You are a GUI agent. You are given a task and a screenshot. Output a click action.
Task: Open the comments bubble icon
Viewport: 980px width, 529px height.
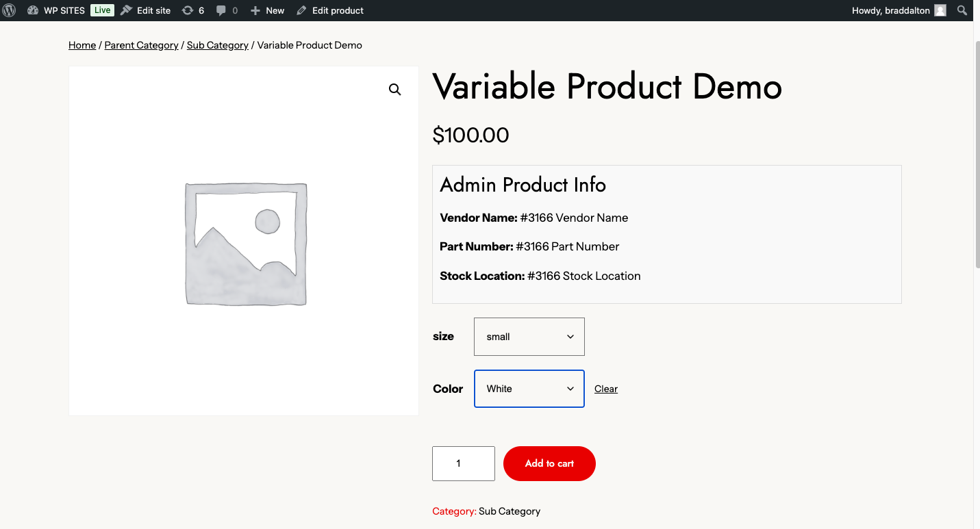coord(227,10)
